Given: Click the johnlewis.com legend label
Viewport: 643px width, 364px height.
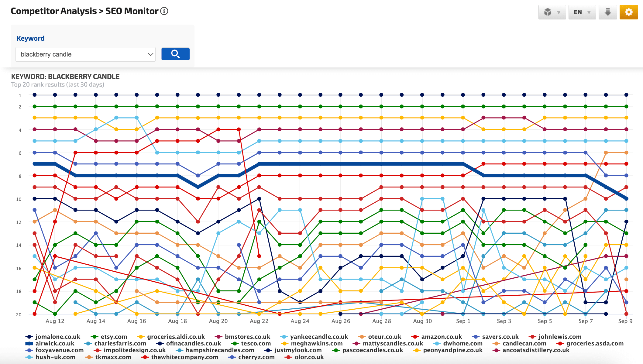Looking at the screenshot, I should click(559, 336).
